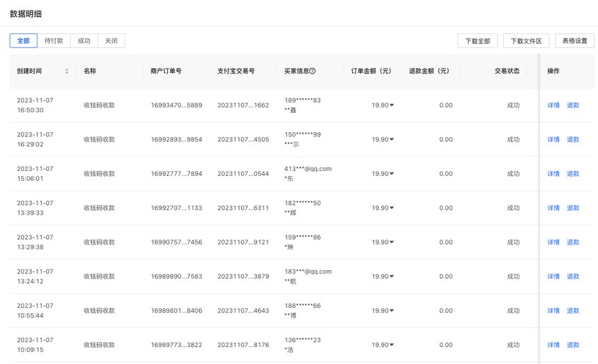Click buyer info 413***@qq.com

[308, 169]
